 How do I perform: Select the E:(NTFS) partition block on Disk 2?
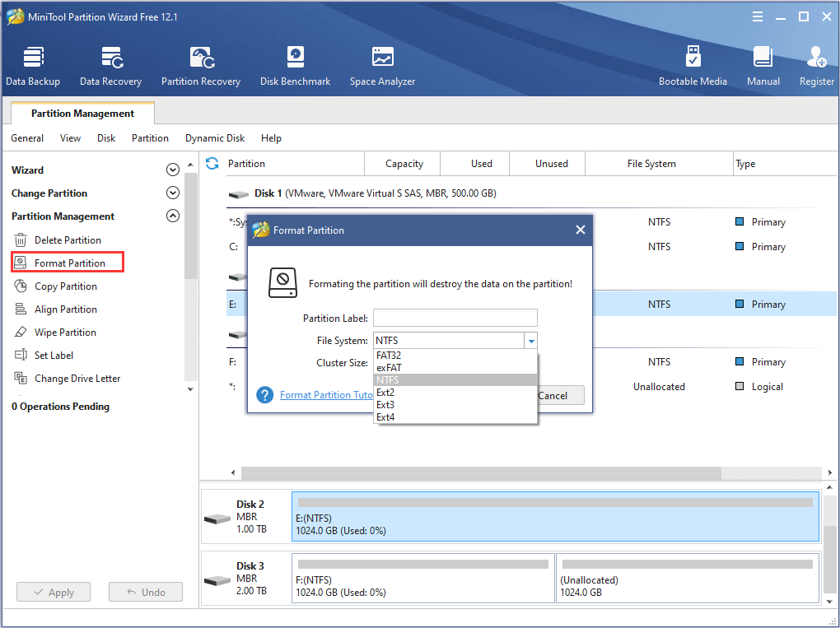coord(556,517)
